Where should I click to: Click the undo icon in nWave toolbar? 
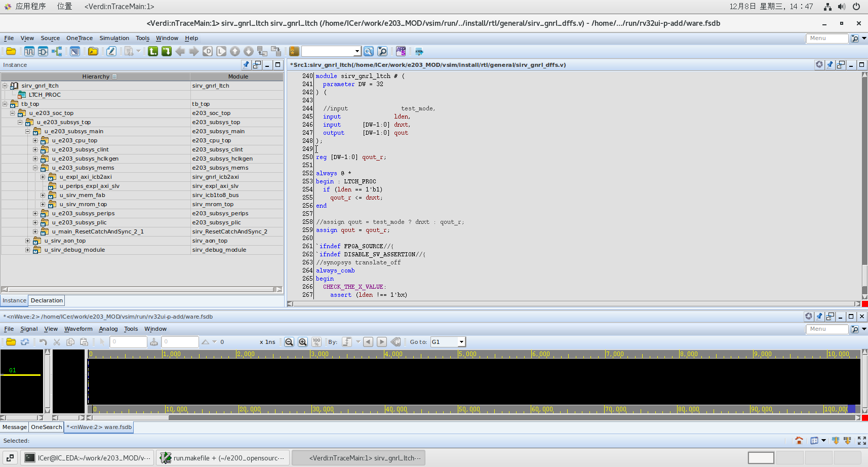pos(43,342)
